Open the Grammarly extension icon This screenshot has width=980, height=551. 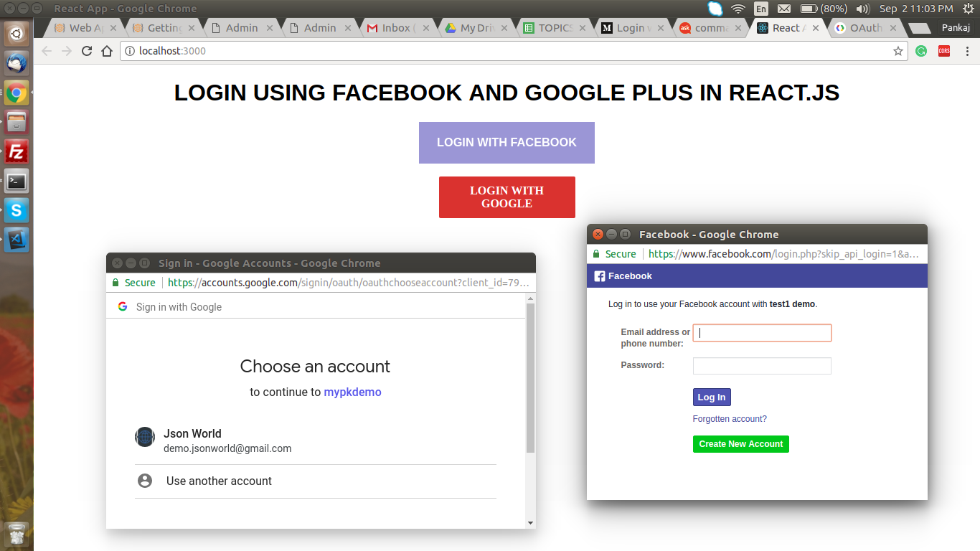[921, 51]
